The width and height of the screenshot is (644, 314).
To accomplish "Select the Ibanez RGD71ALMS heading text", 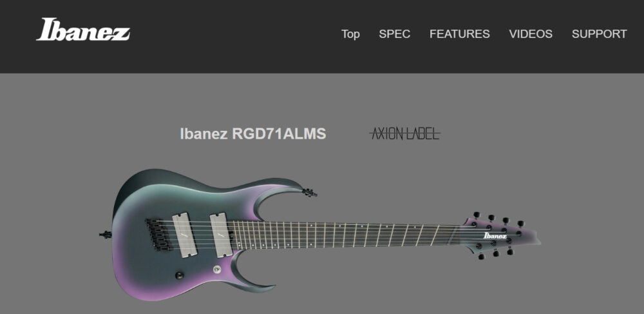I will coord(253,134).
